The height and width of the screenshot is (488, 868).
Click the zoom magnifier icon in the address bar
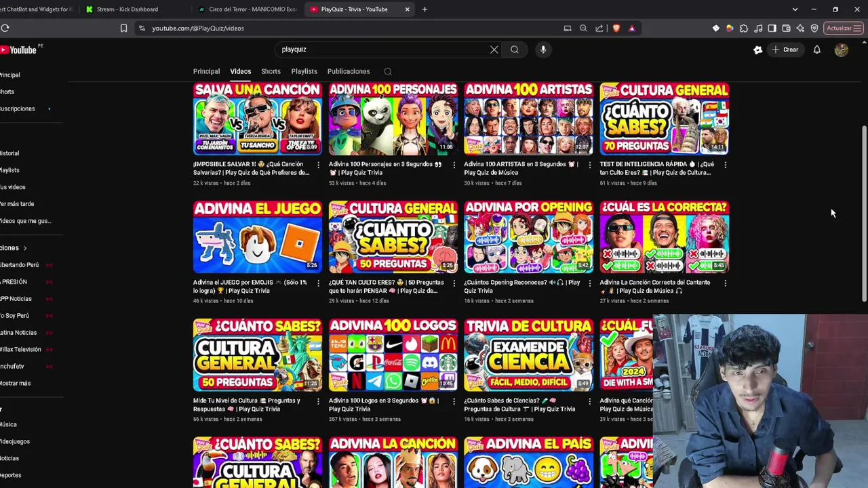[583, 28]
